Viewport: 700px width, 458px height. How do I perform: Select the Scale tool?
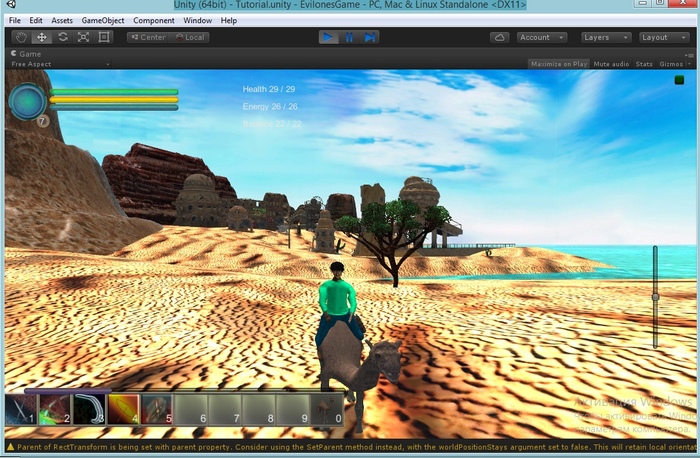coord(83,37)
